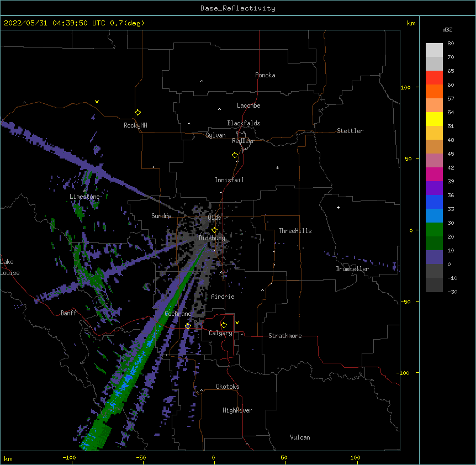Select the -30 value in the dBZ legend

pos(452,292)
